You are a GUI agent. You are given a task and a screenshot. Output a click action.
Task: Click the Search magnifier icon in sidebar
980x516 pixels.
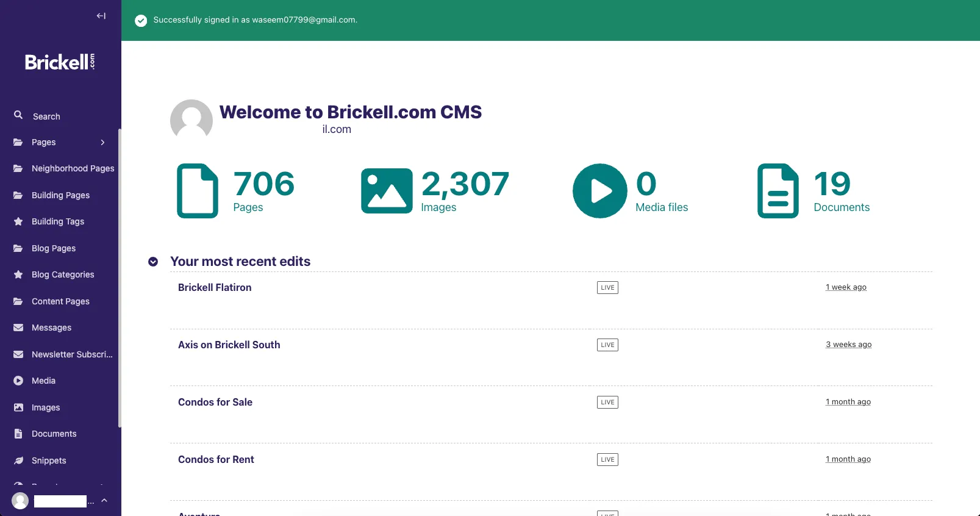[x=18, y=115]
